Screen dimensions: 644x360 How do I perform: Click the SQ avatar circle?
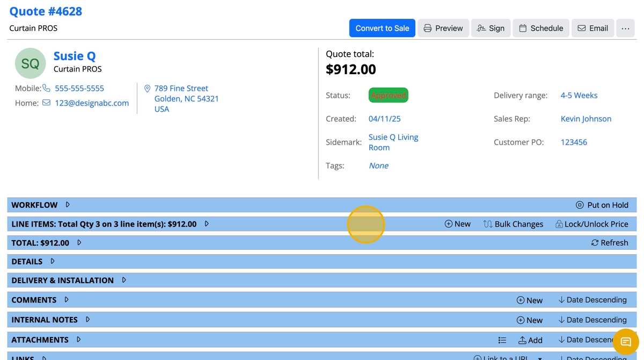click(30, 63)
